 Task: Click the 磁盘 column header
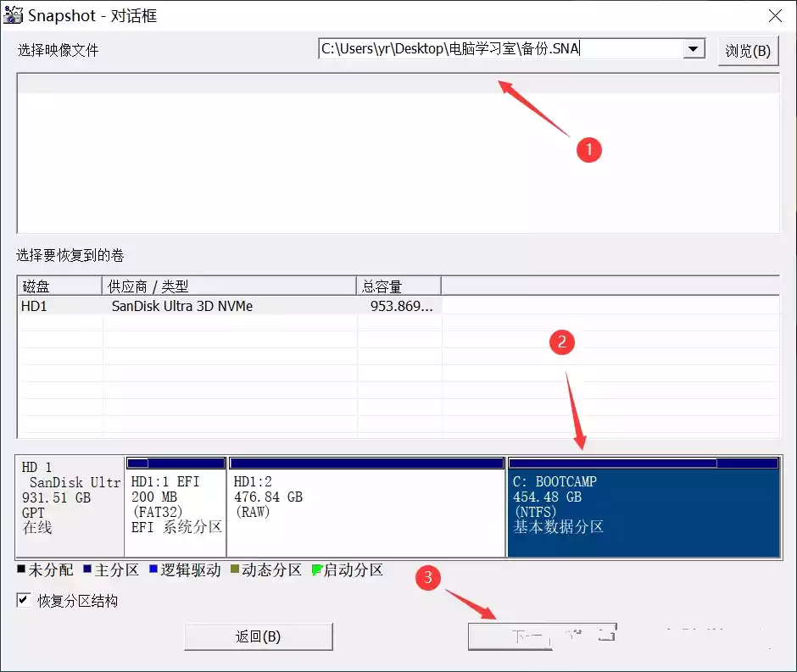tap(59, 286)
